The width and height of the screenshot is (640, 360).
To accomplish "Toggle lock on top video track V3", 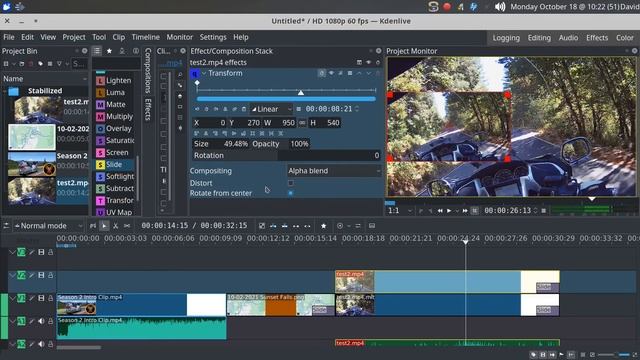I will pos(51,252).
